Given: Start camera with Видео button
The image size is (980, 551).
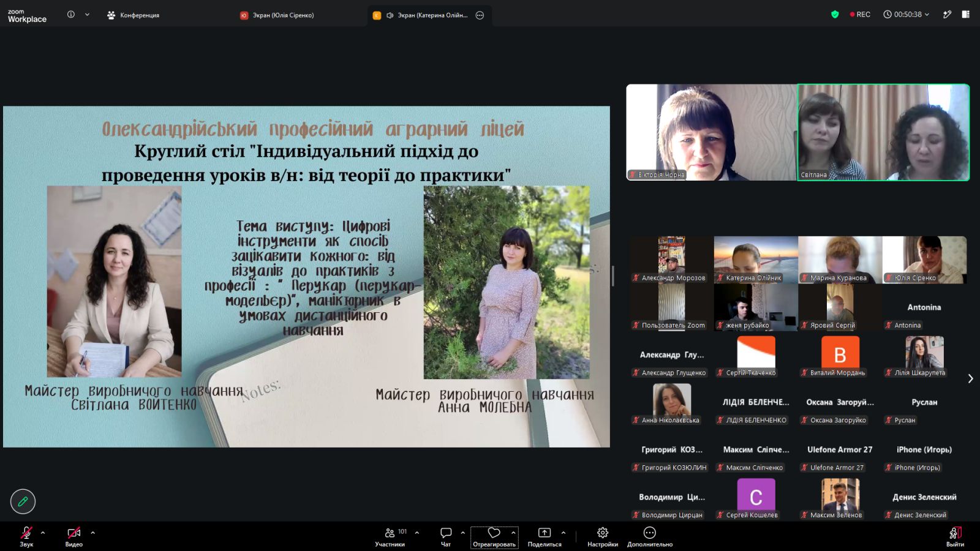Looking at the screenshot, I should pos(73,536).
